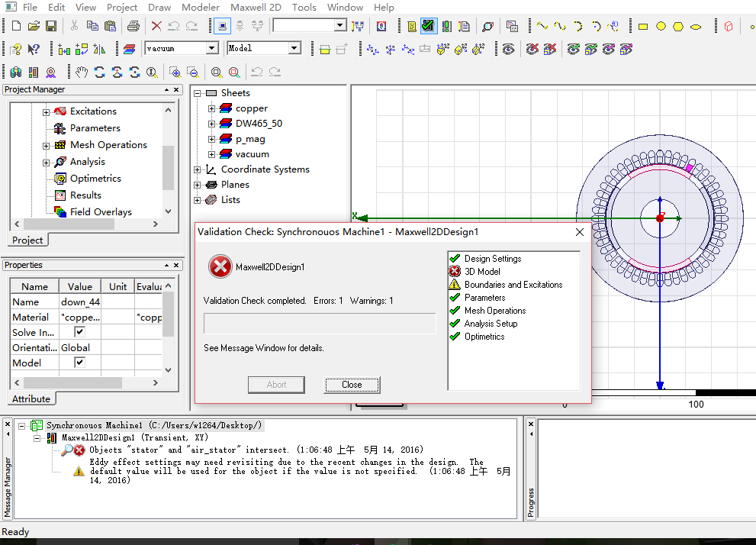This screenshot has width=756, height=545.
Task: Open the Maxwell 2D menu
Action: 256,7
